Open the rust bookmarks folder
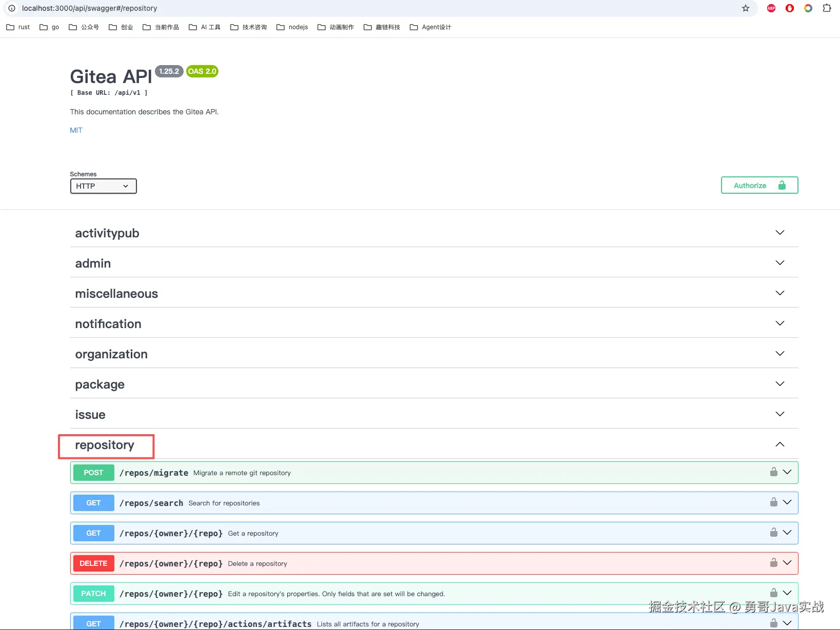Screen dimensions: 840x630 point(18,27)
